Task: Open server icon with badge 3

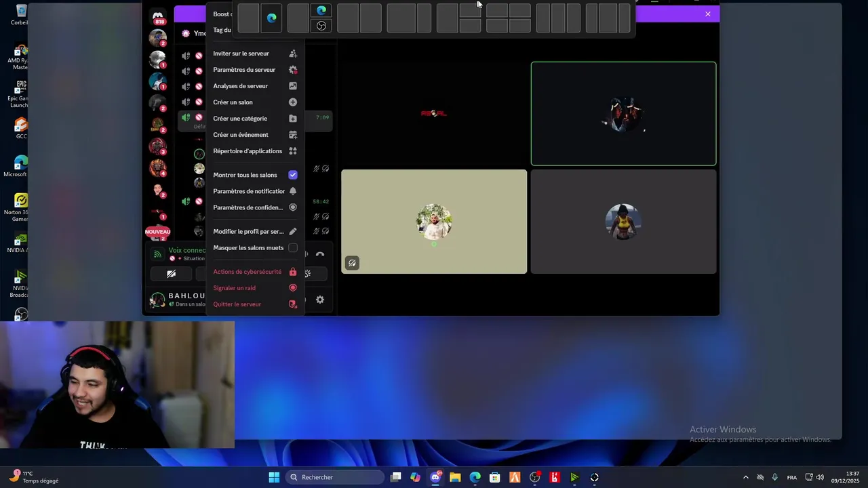Action: tap(158, 146)
